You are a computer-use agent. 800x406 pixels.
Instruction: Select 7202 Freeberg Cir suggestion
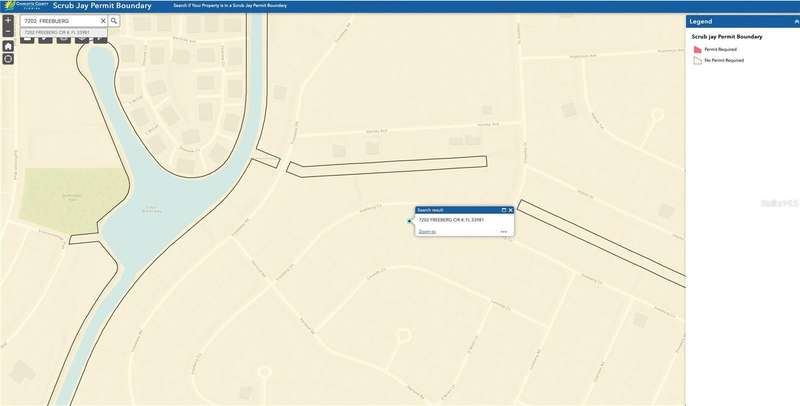(57, 31)
